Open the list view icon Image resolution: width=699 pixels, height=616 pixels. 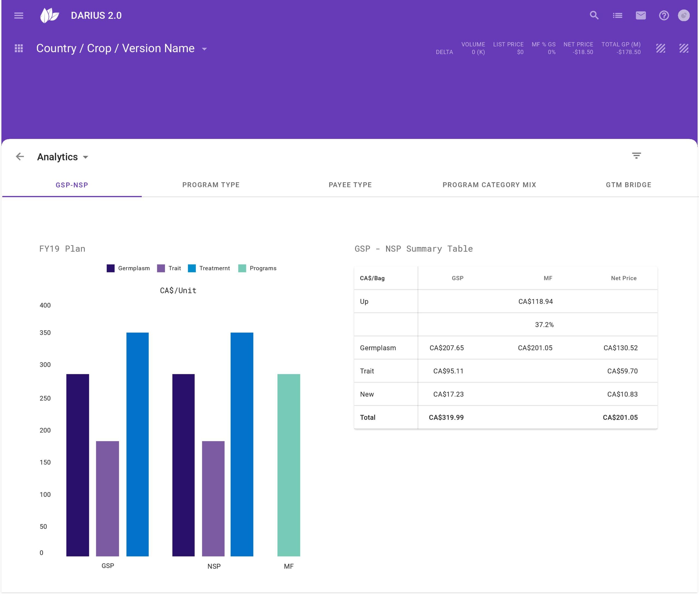pyautogui.click(x=617, y=15)
